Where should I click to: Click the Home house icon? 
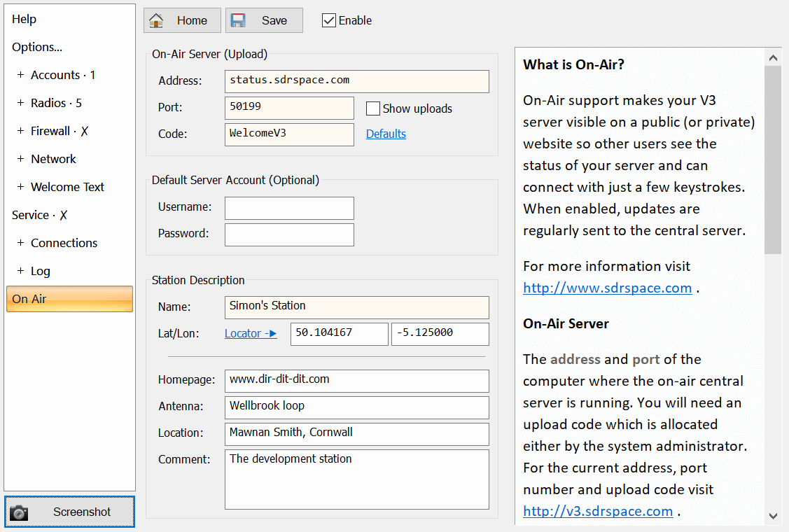point(157,20)
